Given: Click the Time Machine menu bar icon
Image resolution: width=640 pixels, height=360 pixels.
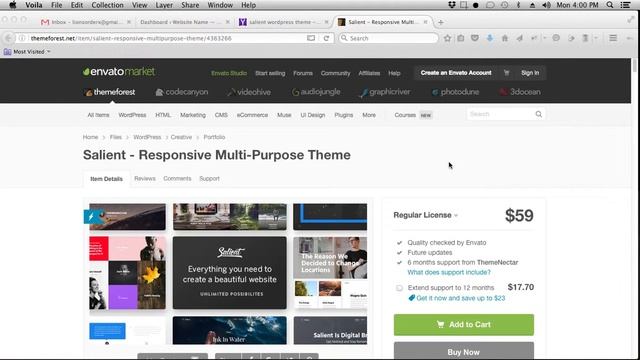Looking at the screenshot, I should tap(505, 5).
